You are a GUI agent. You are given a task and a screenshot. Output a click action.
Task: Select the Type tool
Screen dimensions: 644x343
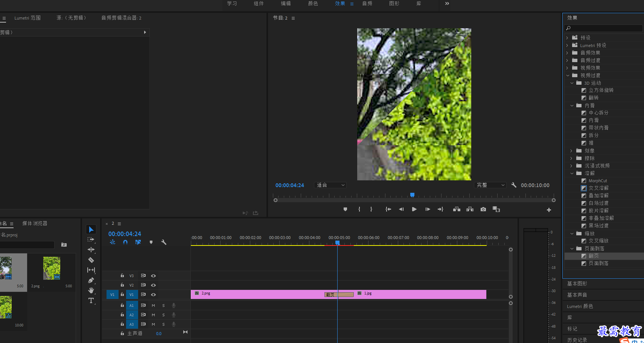91,300
